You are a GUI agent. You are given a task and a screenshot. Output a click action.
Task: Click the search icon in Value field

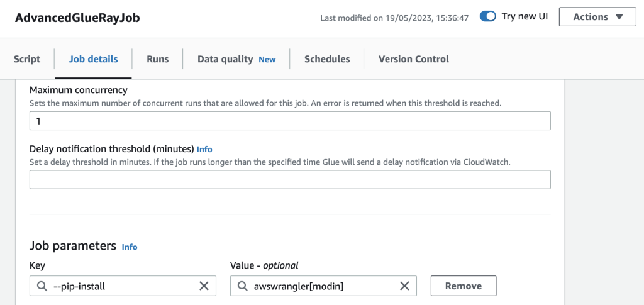tap(243, 286)
